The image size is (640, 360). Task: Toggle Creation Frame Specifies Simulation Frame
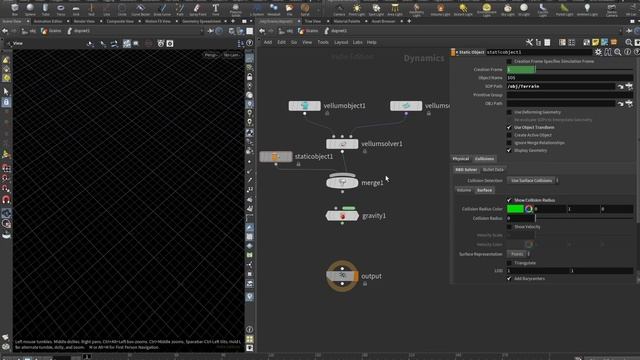point(509,61)
